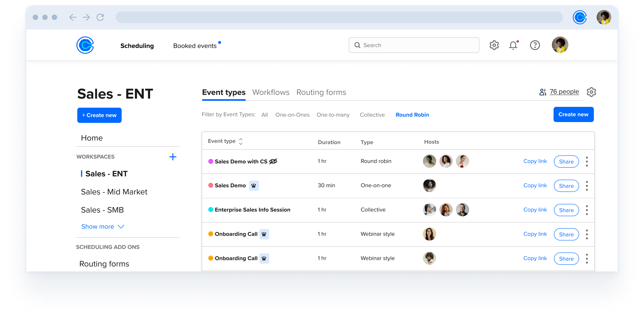Image resolution: width=644 pixels, height=317 pixels.
Task: Open the notifications bell icon
Action: (x=513, y=45)
